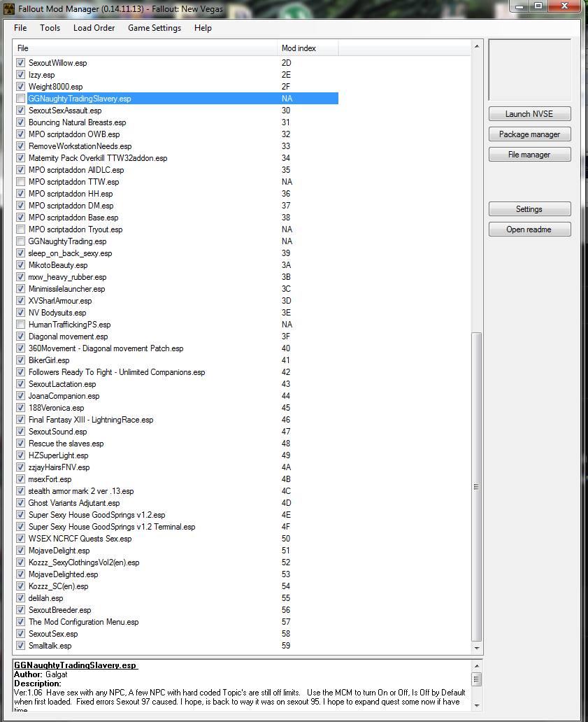Close the Fallout Mod Manager window
Viewport: 588px width, 722px height.
tap(565, 6)
